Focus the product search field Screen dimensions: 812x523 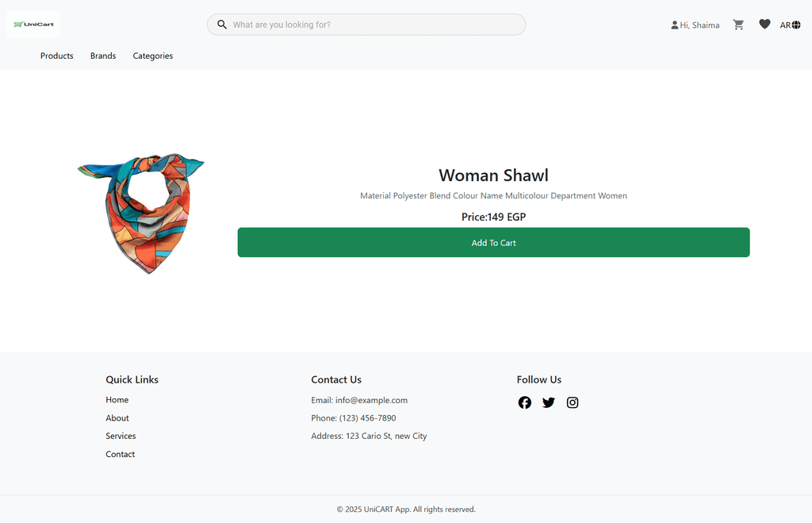[373, 25]
